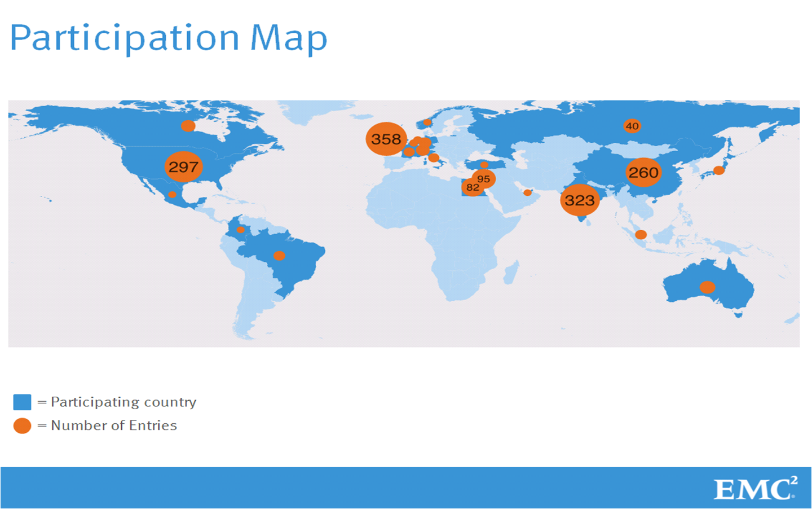Image resolution: width=812 pixels, height=509 pixels.
Task: Click the orange dot over Japan
Action: 719,170
